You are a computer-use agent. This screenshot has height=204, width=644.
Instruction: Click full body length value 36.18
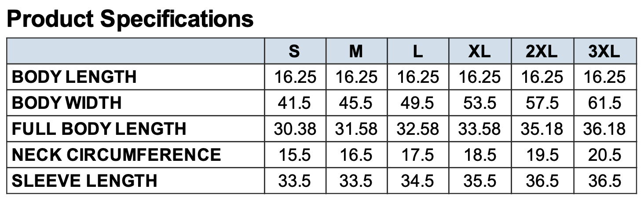click(604, 129)
